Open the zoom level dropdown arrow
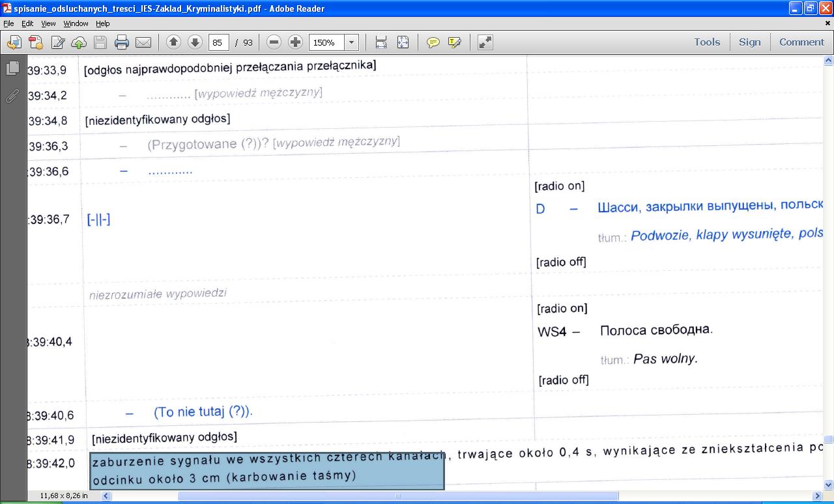Image resolution: width=834 pixels, height=504 pixels. click(x=352, y=42)
